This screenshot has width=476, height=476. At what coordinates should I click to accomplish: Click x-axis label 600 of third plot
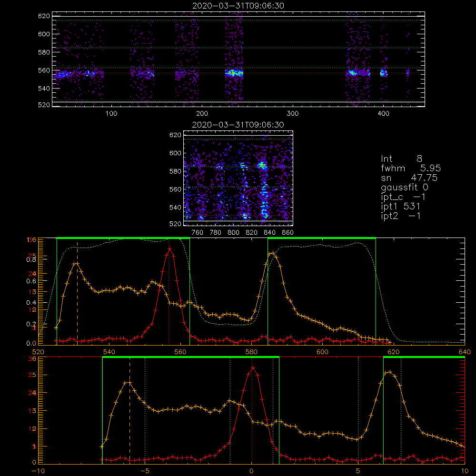[322, 352]
